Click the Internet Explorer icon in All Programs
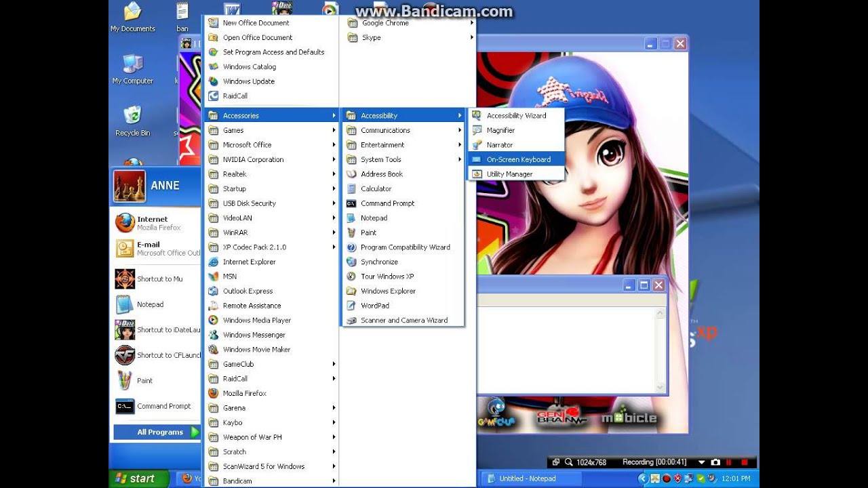Viewport: 868px width, 488px height. (214, 262)
